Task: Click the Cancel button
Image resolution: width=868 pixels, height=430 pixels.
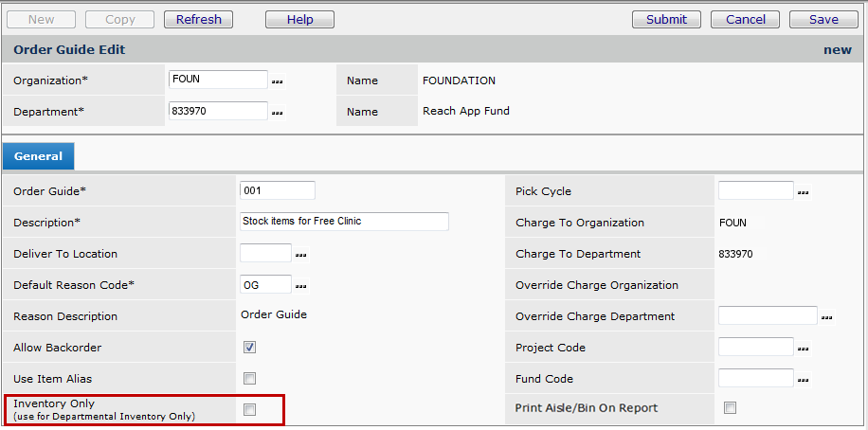Action: (x=745, y=19)
